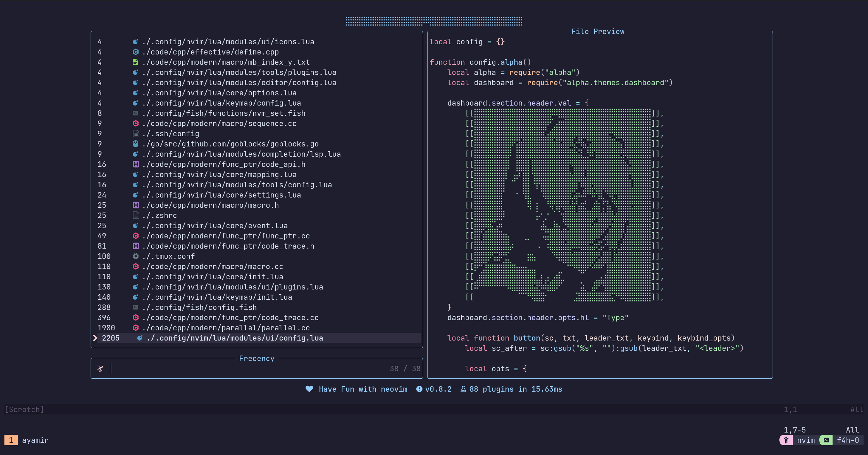Click the nvim segment in tmux status bar
This screenshot has width=868, height=455.
click(x=805, y=440)
